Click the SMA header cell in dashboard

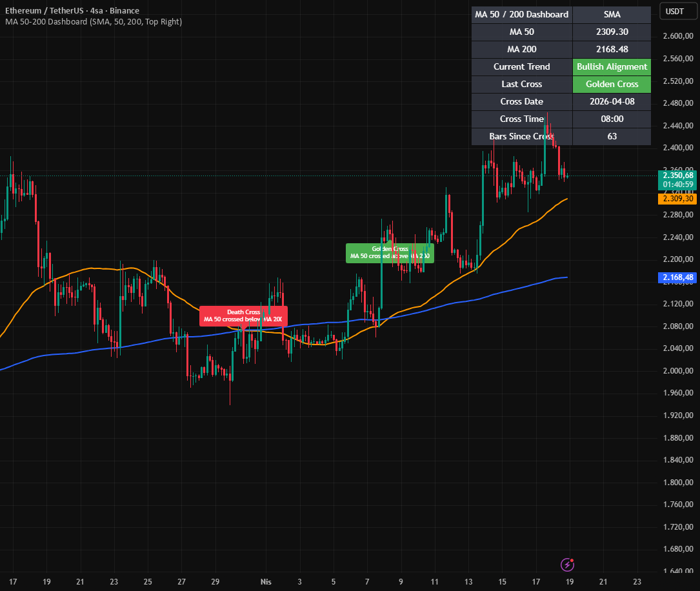pyautogui.click(x=612, y=14)
